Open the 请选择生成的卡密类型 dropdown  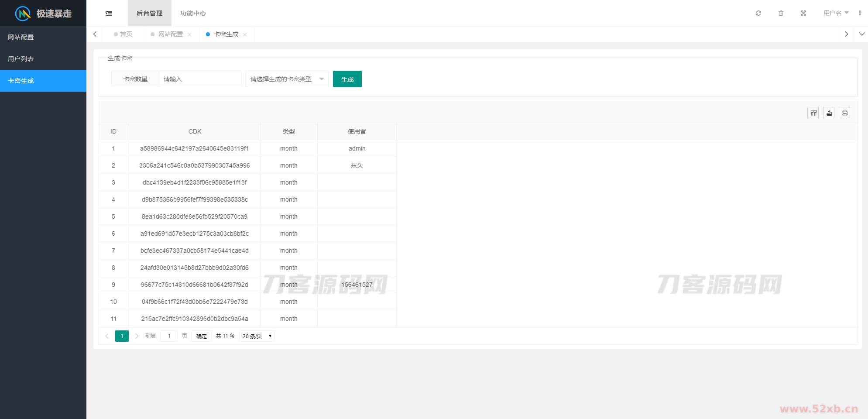tap(287, 79)
